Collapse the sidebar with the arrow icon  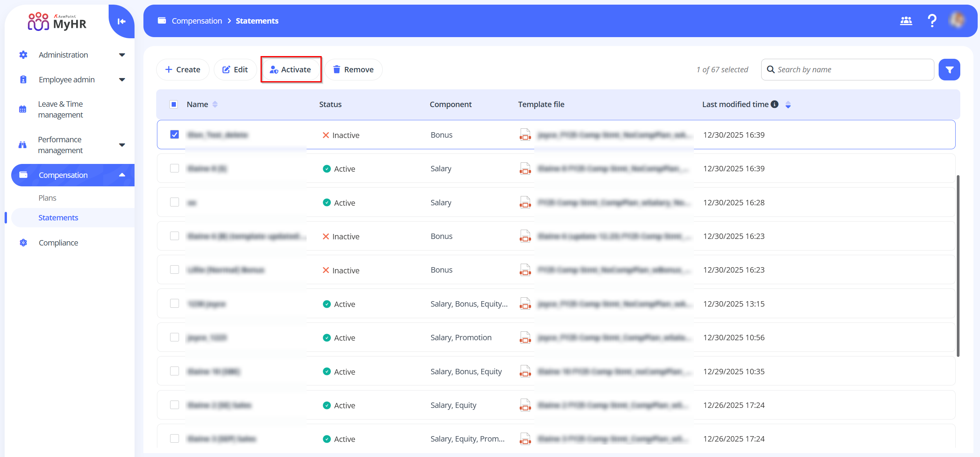pyautogui.click(x=121, y=22)
